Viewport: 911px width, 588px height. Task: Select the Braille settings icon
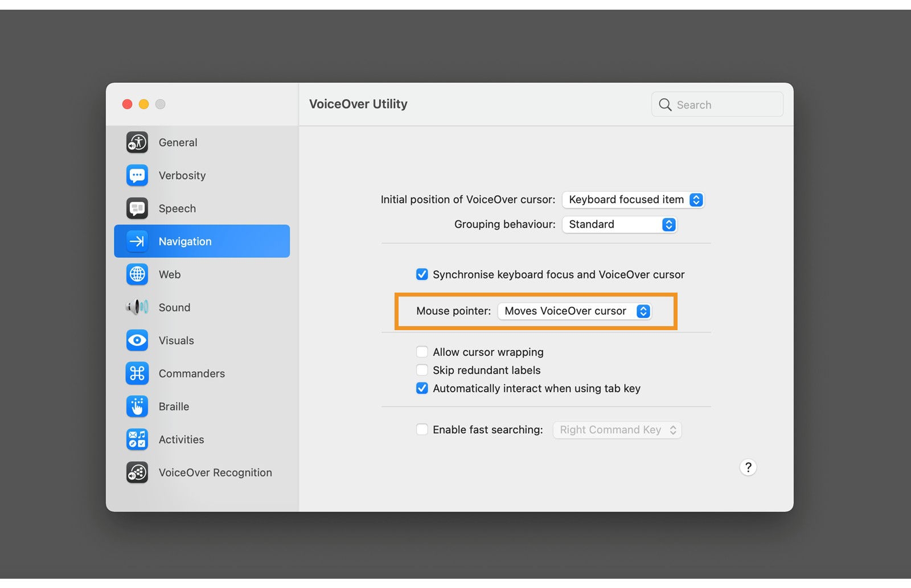coord(137,406)
